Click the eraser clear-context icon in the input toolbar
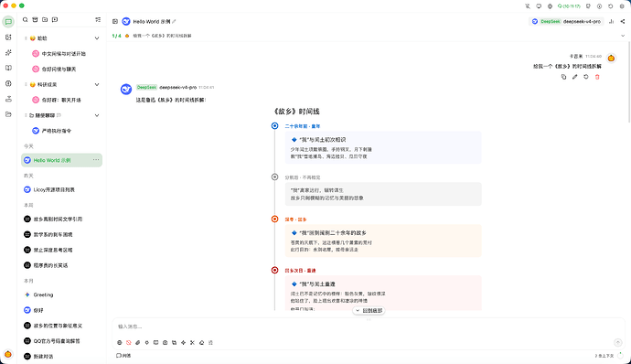This screenshot has height=364, width=631. tap(201, 343)
